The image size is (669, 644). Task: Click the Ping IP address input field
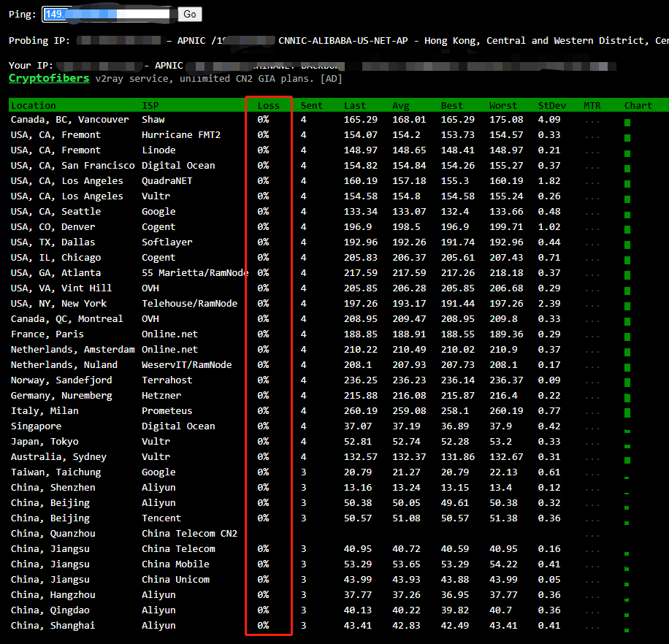point(110,14)
